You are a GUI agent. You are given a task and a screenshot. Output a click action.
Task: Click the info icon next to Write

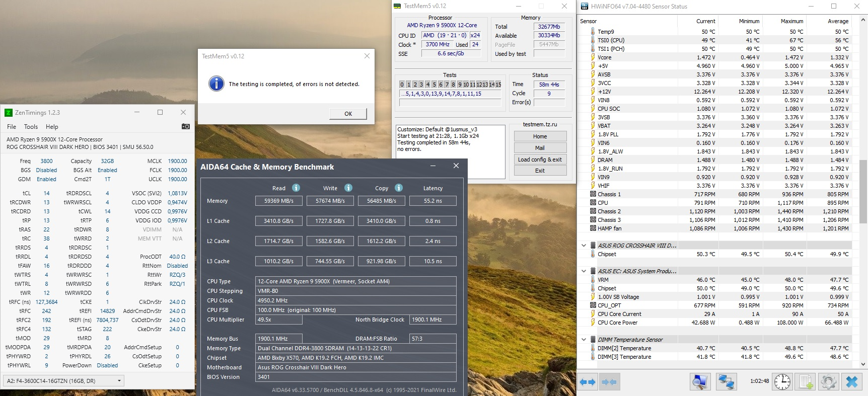coord(348,188)
